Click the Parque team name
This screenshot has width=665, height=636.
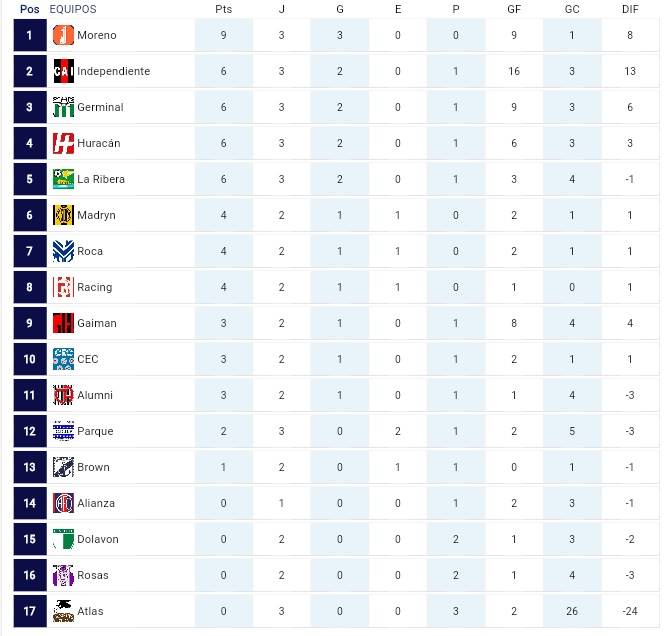coord(95,431)
